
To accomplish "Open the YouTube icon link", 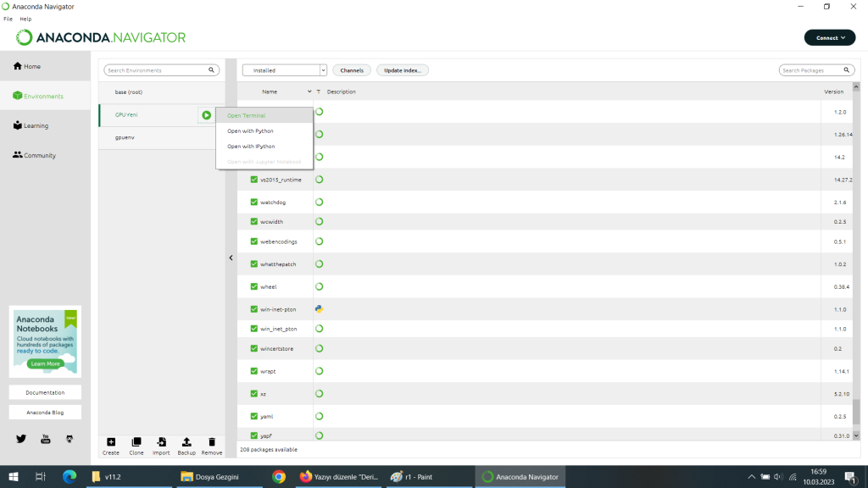I will point(46,438).
